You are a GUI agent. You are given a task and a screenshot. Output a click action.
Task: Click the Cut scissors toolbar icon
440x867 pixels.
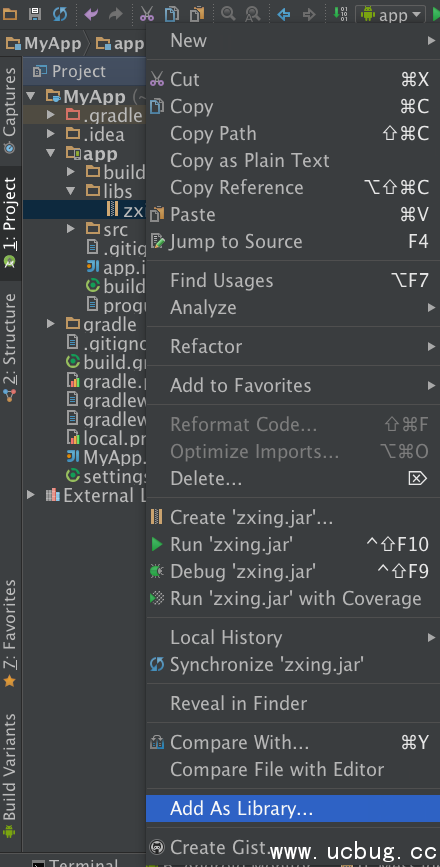click(146, 14)
